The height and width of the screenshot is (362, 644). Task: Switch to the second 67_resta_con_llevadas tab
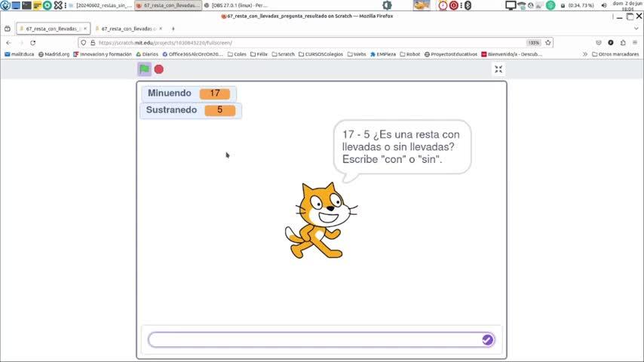coord(128,29)
